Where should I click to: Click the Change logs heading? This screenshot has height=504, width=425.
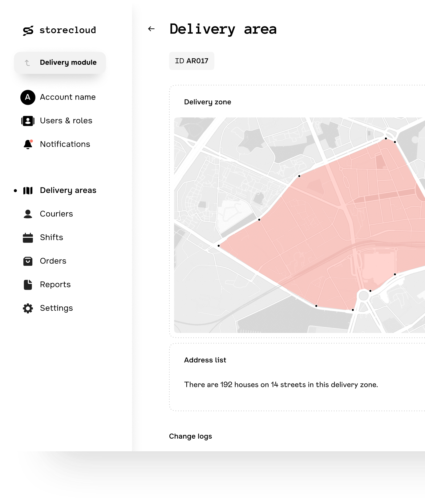tap(191, 436)
